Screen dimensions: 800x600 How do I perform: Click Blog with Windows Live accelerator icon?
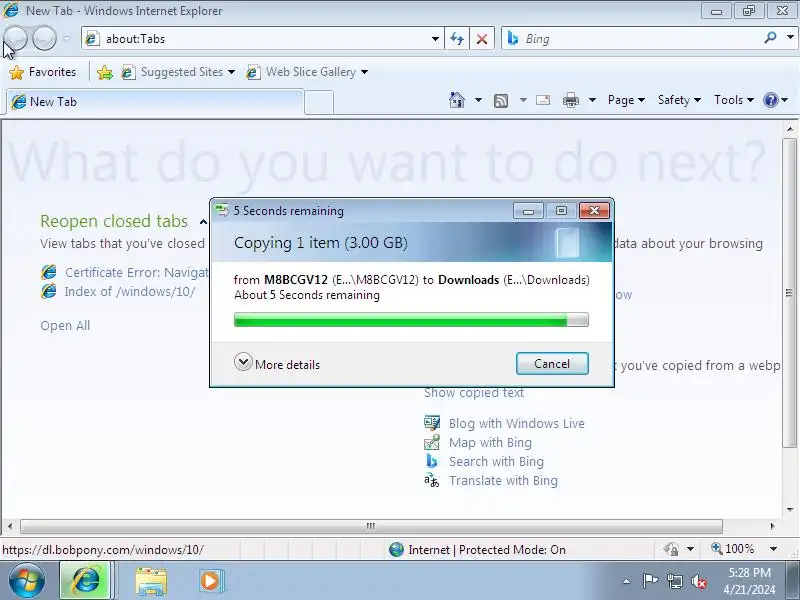click(x=432, y=423)
